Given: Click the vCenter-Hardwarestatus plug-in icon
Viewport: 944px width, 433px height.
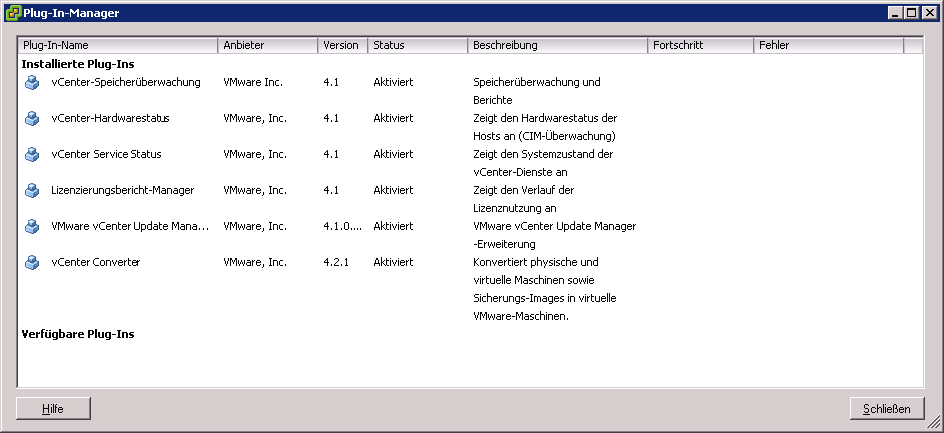Looking at the screenshot, I should 31,118.
